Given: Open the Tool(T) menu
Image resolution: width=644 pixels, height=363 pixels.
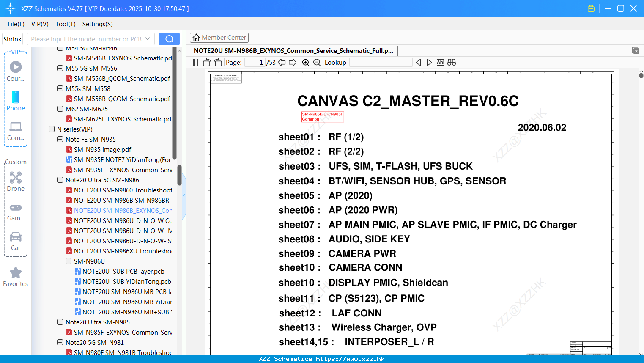Looking at the screenshot, I should point(66,24).
